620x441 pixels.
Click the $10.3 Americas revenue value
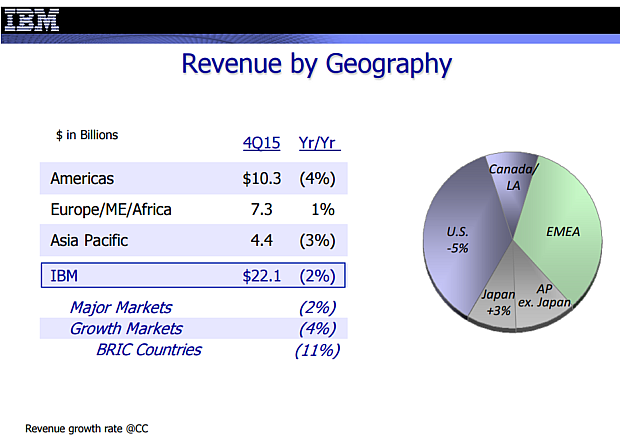pyautogui.click(x=261, y=178)
